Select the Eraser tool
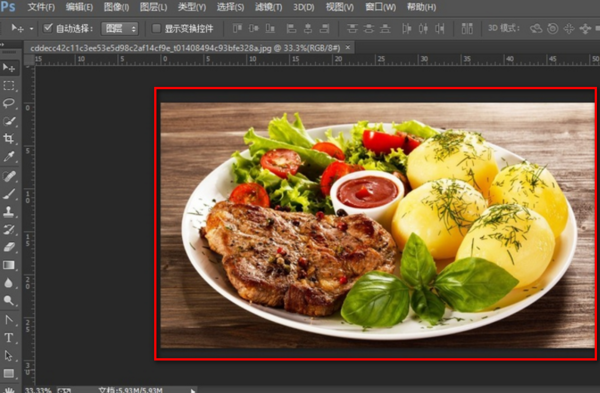The height and width of the screenshot is (393, 600). point(8,247)
